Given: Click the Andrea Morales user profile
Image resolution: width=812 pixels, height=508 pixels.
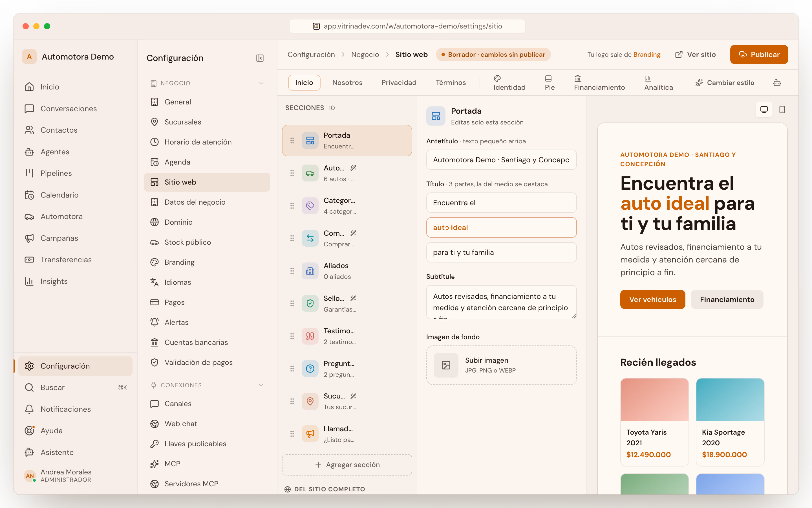Looking at the screenshot, I should [75, 476].
